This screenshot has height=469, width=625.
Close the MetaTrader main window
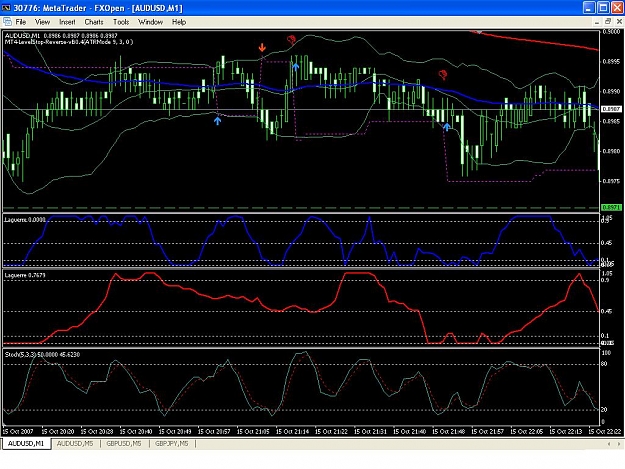pos(618,8)
